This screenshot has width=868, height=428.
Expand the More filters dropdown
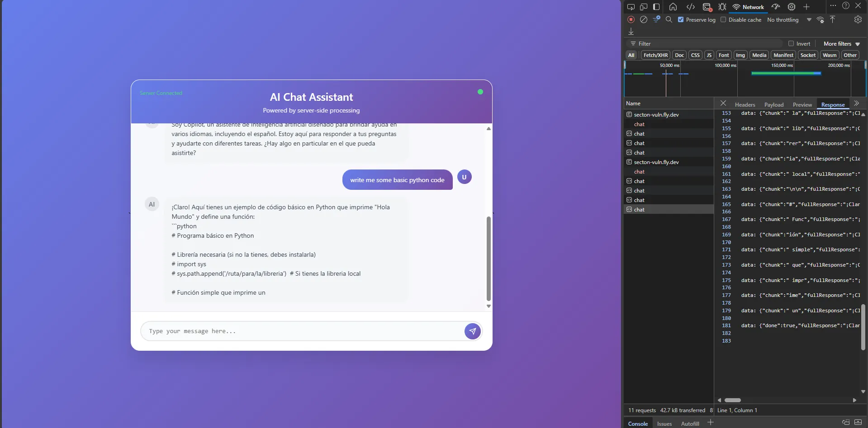tap(841, 43)
